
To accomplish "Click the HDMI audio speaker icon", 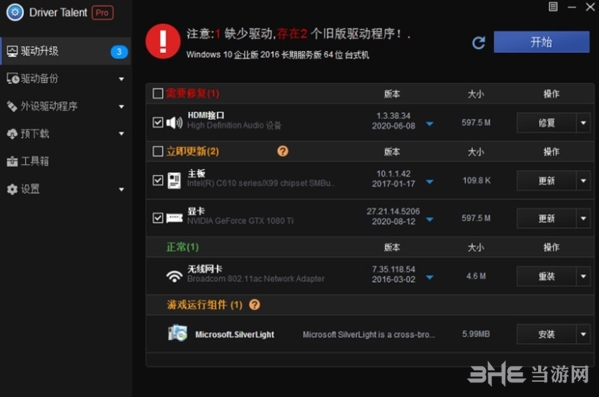I will coord(175,122).
